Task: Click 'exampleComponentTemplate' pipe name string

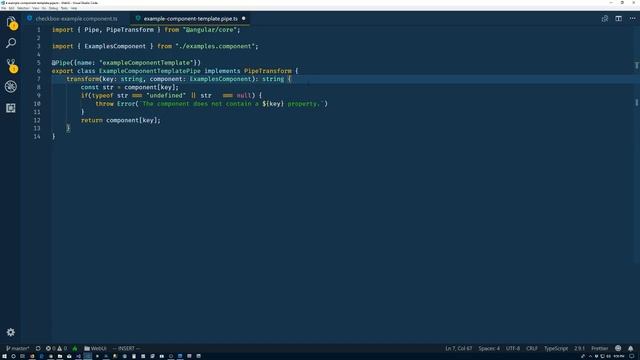Action: tap(146, 63)
